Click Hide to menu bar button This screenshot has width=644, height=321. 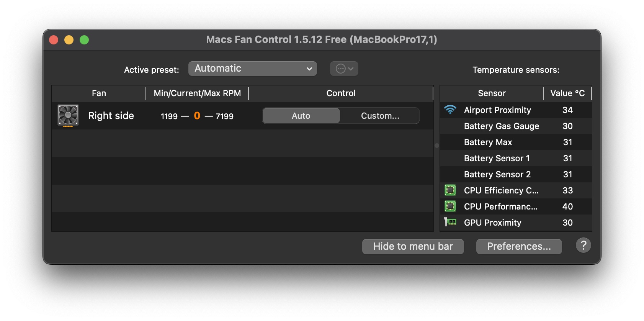pyautogui.click(x=413, y=246)
